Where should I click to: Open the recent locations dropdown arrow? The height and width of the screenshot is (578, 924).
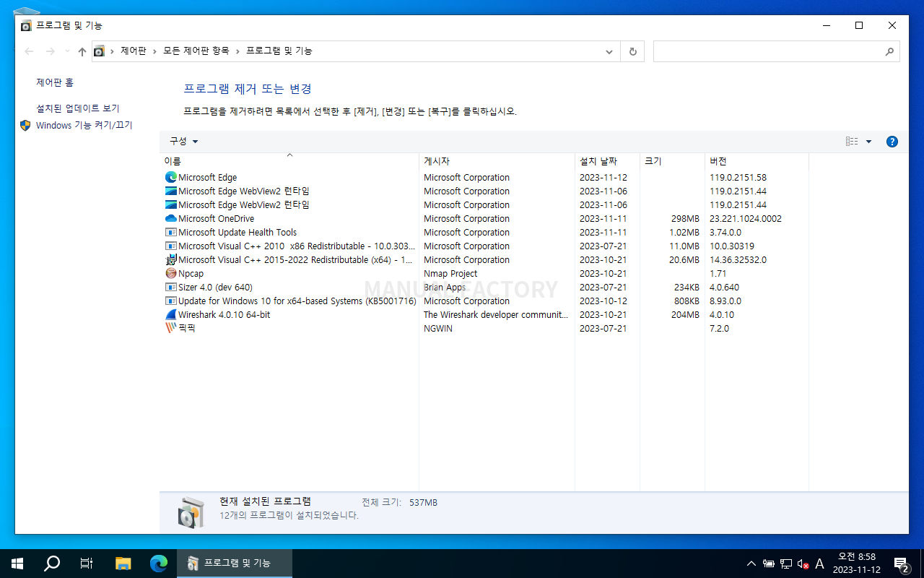pyautogui.click(x=67, y=51)
